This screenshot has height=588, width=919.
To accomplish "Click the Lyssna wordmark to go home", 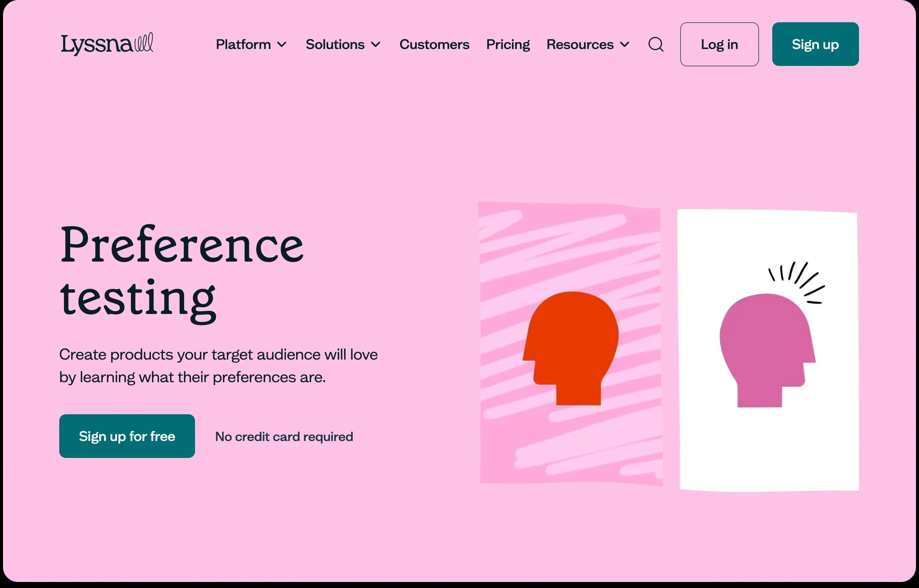I will point(97,45).
